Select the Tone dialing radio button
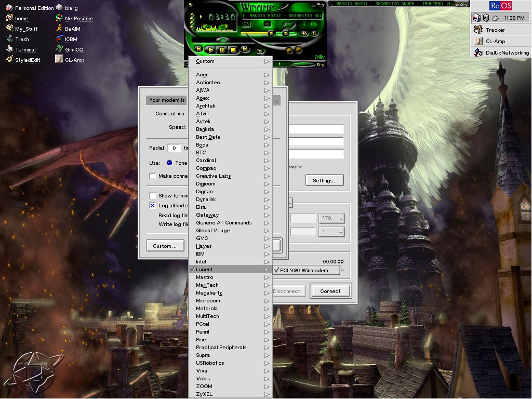The height and width of the screenshot is (399, 532). (x=169, y=163)
